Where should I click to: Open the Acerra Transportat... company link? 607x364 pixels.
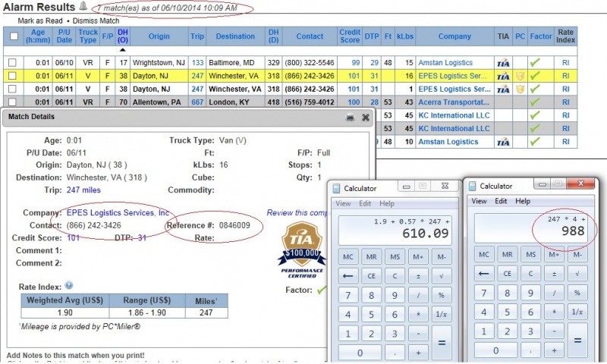coord(454,102)
